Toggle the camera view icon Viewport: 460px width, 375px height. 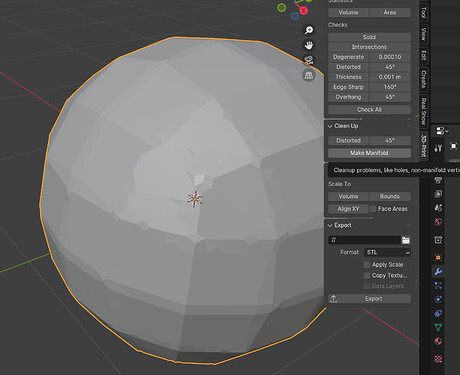309,60
